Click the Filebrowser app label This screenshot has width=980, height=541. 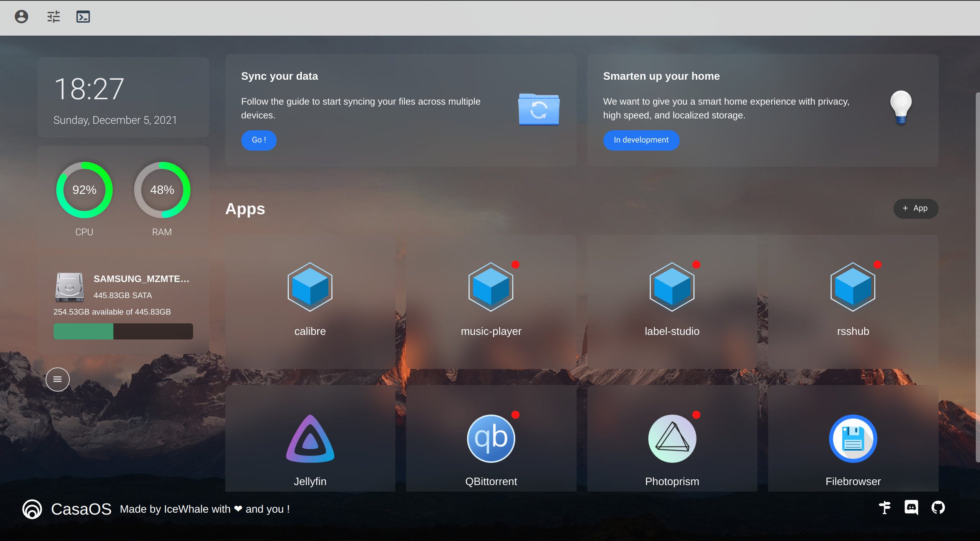tap(853, 482)
